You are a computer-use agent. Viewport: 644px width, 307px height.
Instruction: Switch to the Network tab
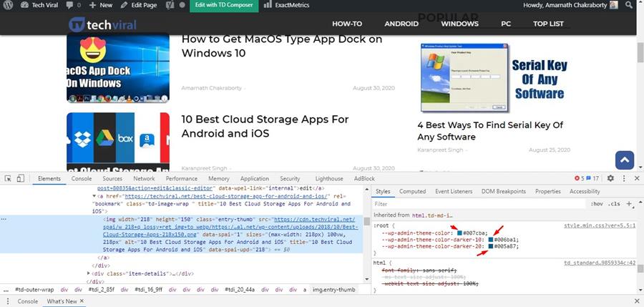144,179
